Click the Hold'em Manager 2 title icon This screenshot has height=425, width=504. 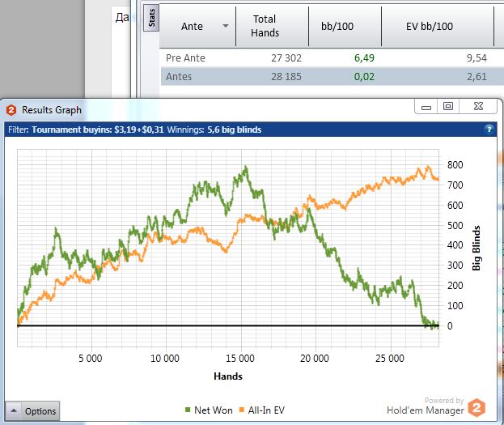[x=11, y=110]
